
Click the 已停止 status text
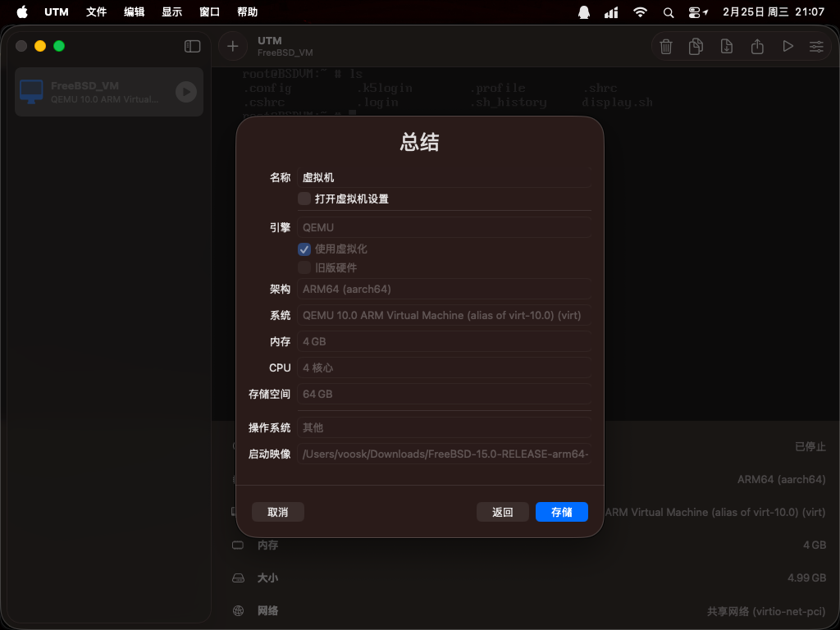click(x=810, y=447)
